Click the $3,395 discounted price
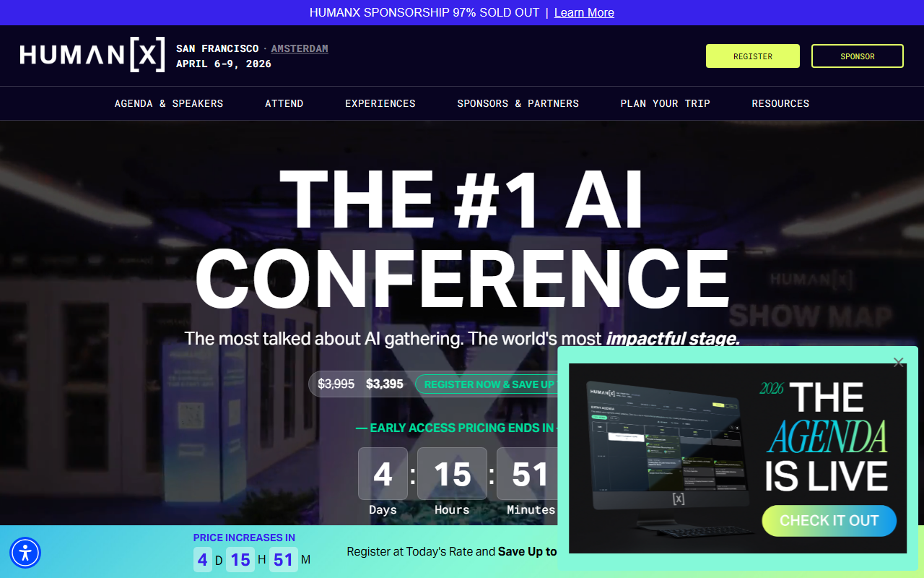The width and height of the screenshot is (924, 578). point(385,384)
